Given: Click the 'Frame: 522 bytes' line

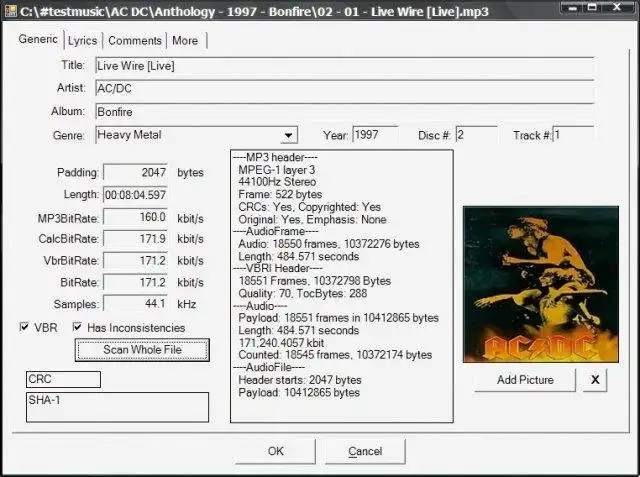Looking at the screenshot, I should point(280,194).
